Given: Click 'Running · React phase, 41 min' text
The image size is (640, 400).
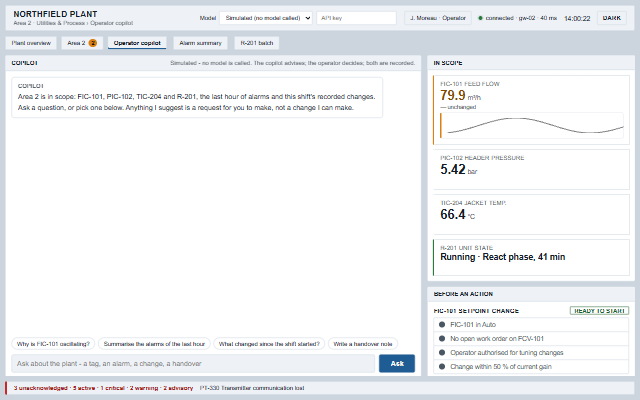Looking at the screenshot, I should [x=502, y=257].
